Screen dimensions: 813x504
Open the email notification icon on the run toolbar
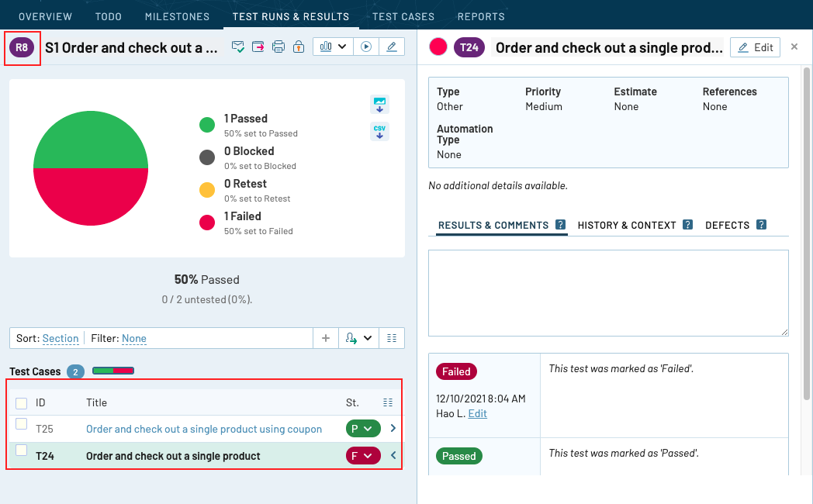point(238,47)
